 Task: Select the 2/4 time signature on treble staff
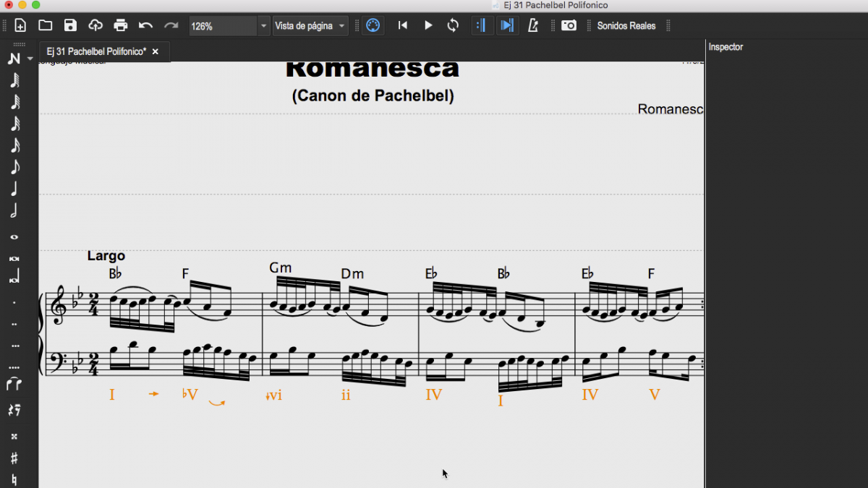click(x=93, y=306)
